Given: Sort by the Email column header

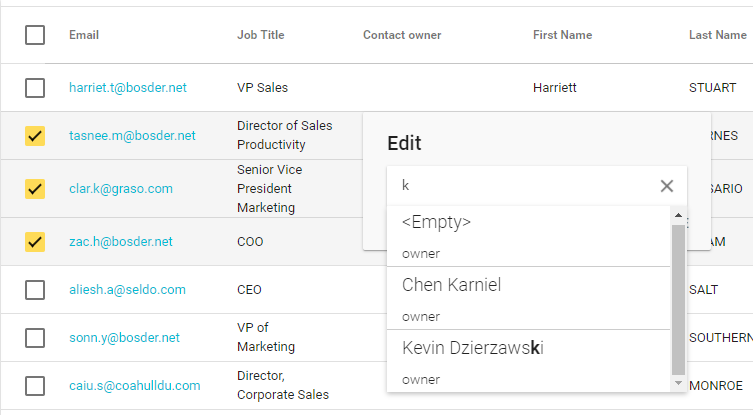Looking at the screenshot, I should click(84, 35).
